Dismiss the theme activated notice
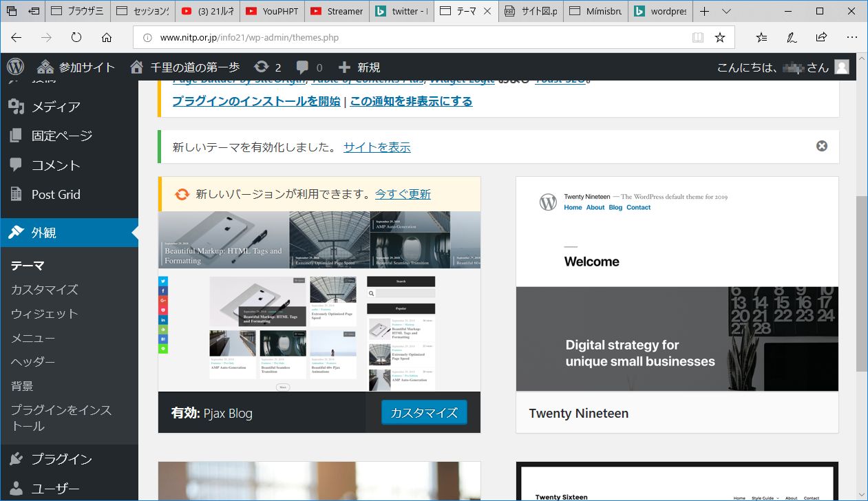The width and height of the screenshot is (868, 501). click(x=822, y=146)
